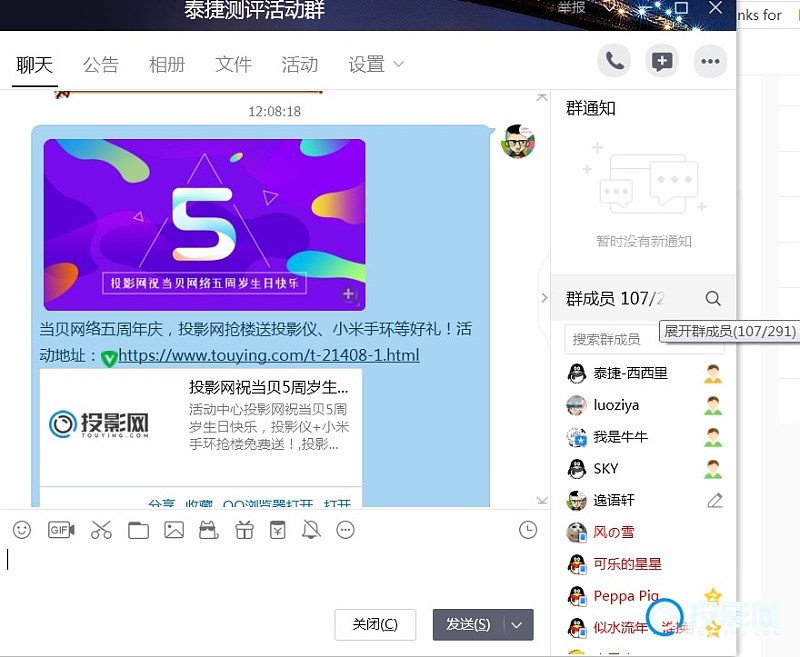The width and height of the screenshot is (800, 657).
Task: Open avatar of member 风の雪
Action: [577, 532]
